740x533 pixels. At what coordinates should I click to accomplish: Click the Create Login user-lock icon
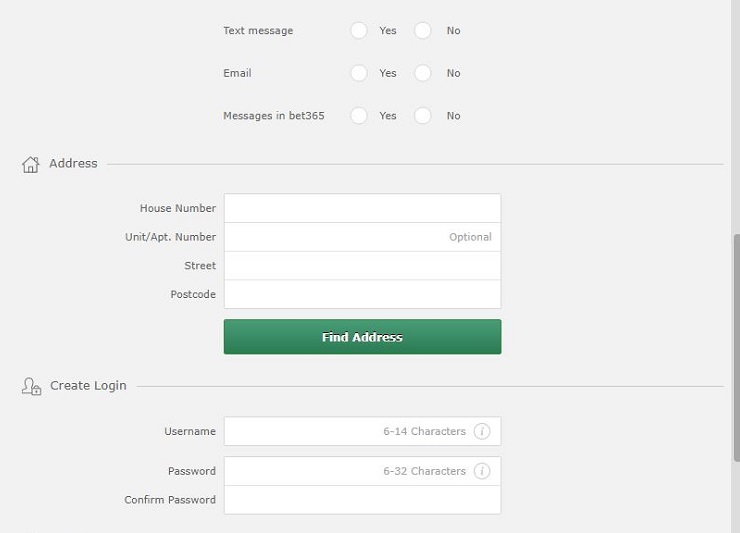(x=31, y=386)
